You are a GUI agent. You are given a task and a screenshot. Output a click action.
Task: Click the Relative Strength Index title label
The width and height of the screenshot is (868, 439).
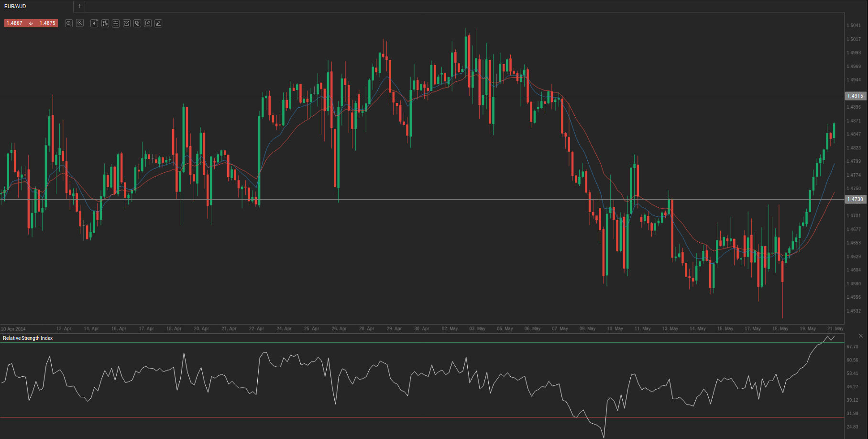click(x=28, y=338)
